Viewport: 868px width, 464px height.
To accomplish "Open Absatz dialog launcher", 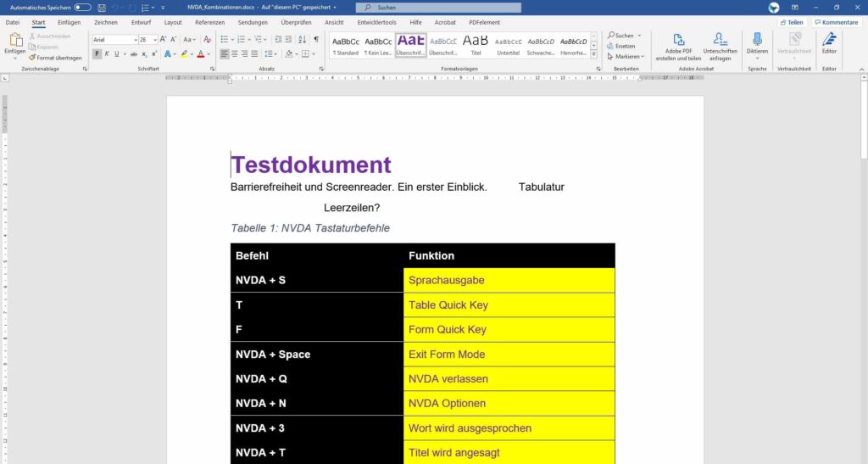I will tap(321, 69).
